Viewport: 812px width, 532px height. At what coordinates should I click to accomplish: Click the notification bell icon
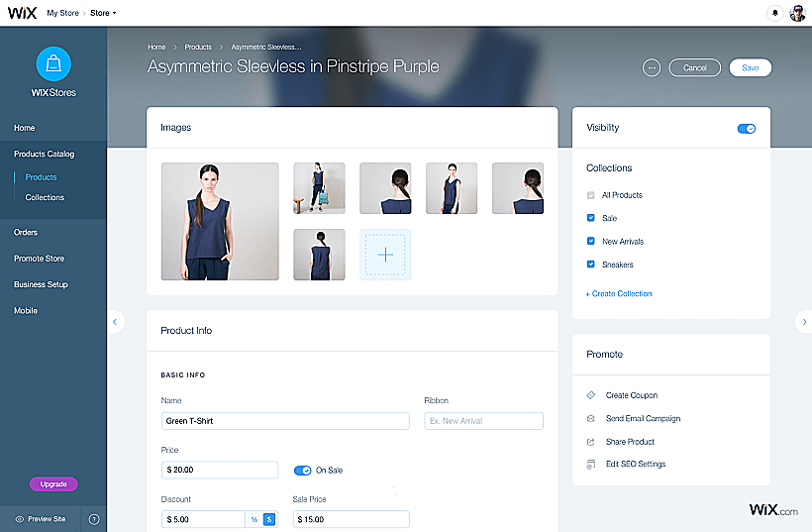pos(774,13)
